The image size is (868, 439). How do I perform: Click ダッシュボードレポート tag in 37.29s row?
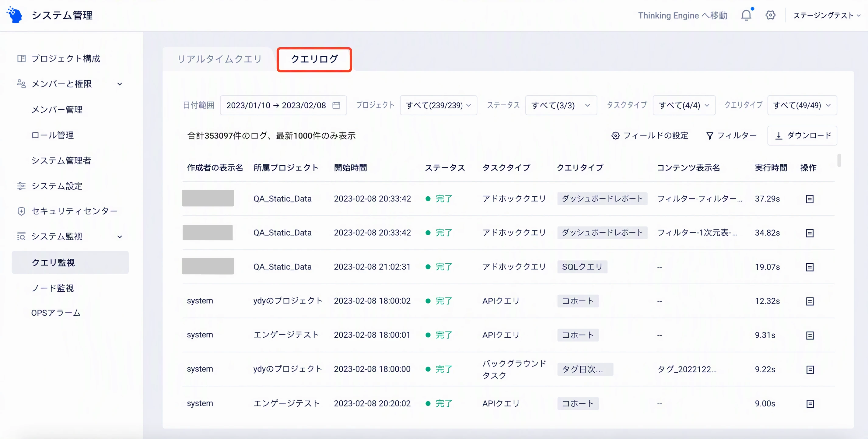(x=602, y=198)
